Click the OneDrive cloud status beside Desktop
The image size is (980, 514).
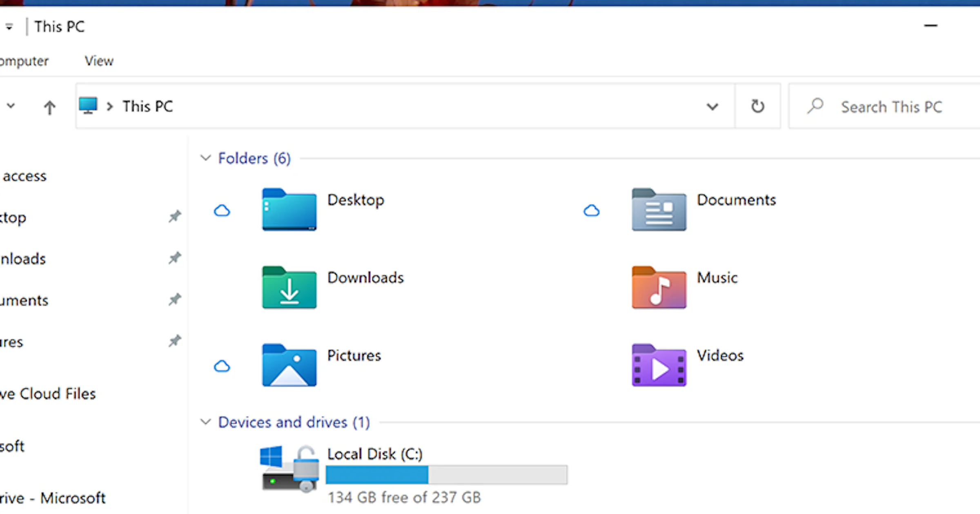click(x=222, y=210)
